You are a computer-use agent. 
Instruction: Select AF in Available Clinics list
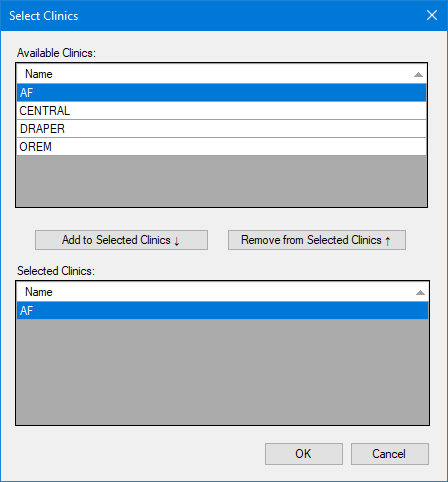coord(221,93)
